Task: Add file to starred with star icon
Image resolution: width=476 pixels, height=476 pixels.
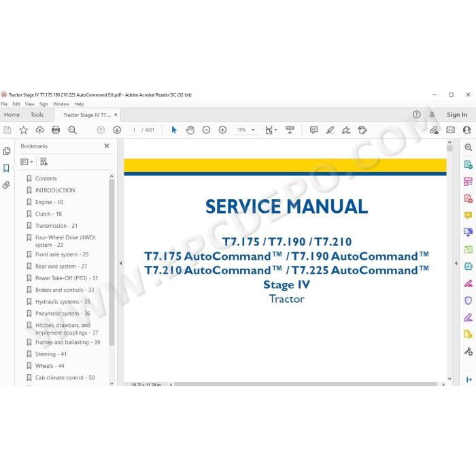Action: [x=24, y=131]
